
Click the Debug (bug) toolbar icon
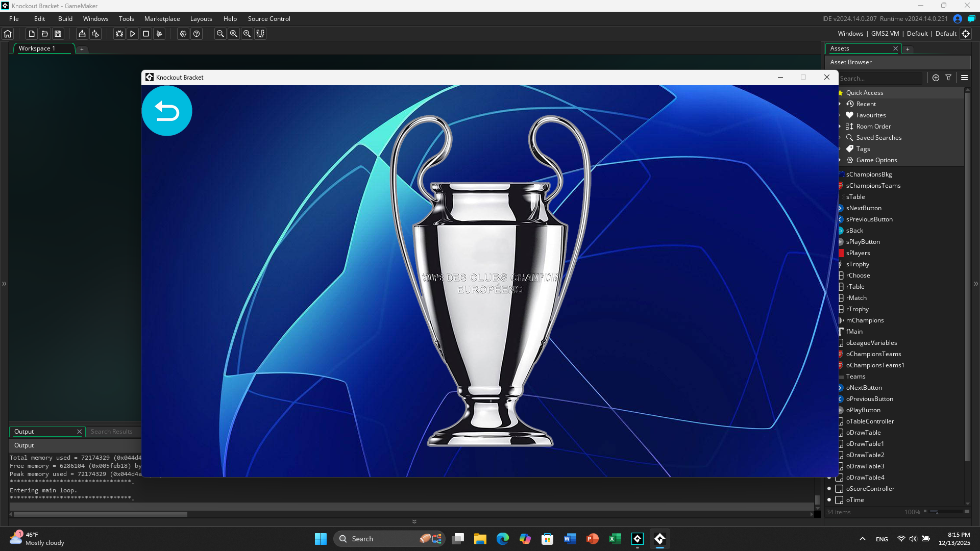(x=119, y=34)
